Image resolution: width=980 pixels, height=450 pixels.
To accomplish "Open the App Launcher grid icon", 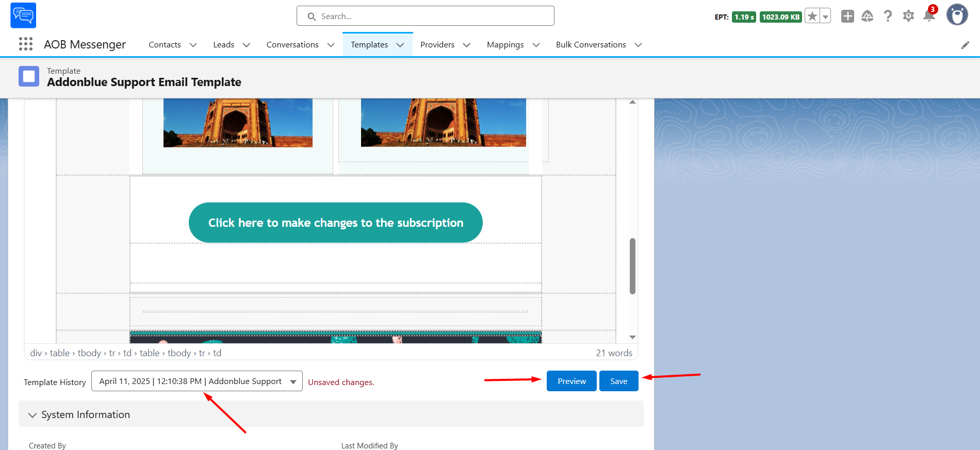I will pyautogui.click(x=26, y=44).
